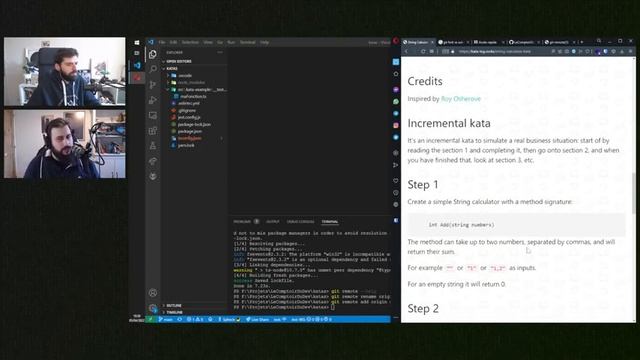Viewport: 640px width, 360px height.
Task: Open jest.config.js in the explorer
Action: coord(189,118)
